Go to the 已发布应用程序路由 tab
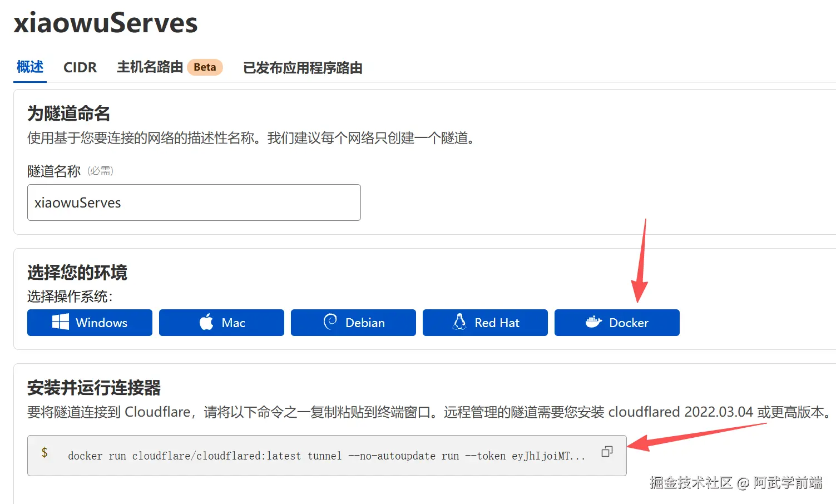The height and width of the screenshot is (504, 836). pyautogui.click(x=303, y=68)
